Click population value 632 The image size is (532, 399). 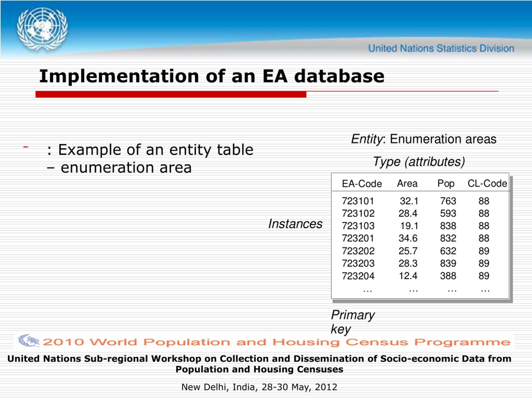click(x=448, y=251)
